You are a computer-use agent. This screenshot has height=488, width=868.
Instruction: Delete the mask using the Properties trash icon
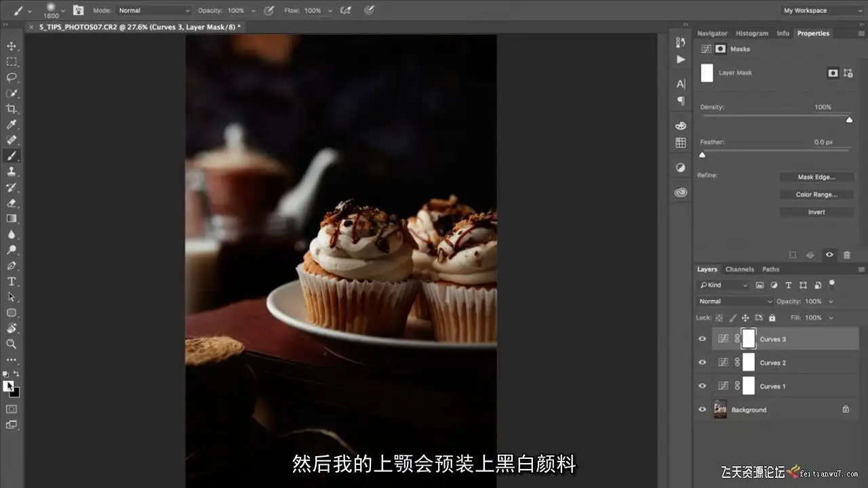[847, 255]
